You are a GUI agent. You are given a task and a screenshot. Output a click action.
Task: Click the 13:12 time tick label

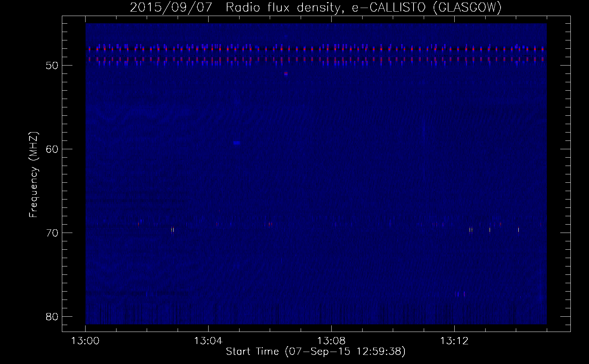tap(454, 341)
